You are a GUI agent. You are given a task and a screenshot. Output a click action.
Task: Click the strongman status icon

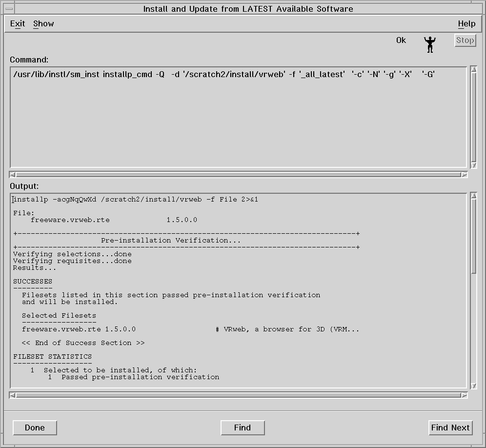pos(429,44)
